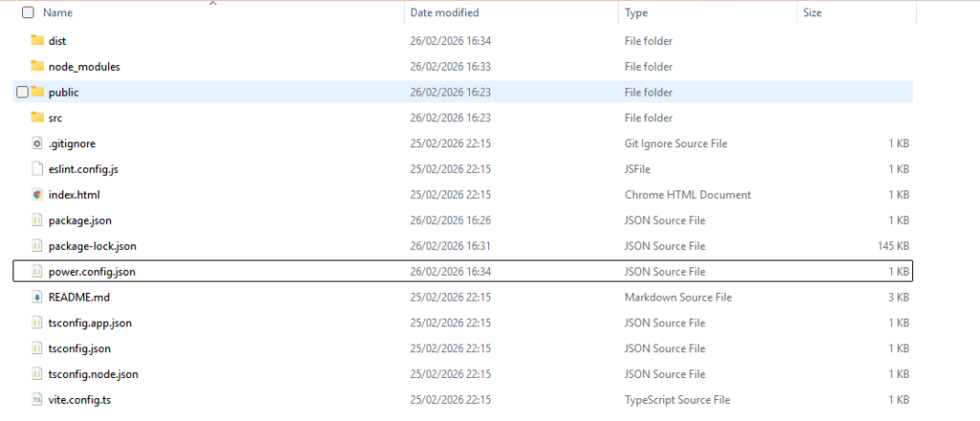
Task: Click the 145 KB size of package-lock.json
Action: click(893, 246)
